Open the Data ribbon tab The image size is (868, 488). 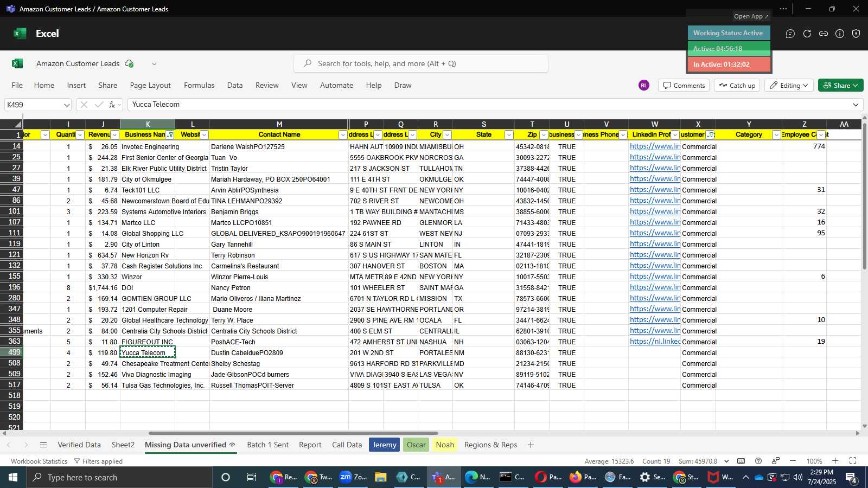235,85
